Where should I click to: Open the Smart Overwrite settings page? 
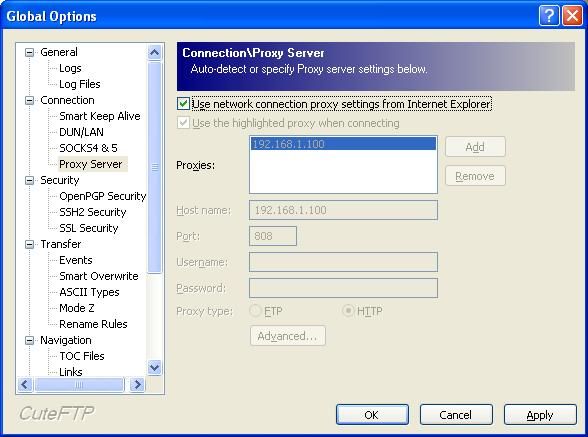[x=99, y=276]
